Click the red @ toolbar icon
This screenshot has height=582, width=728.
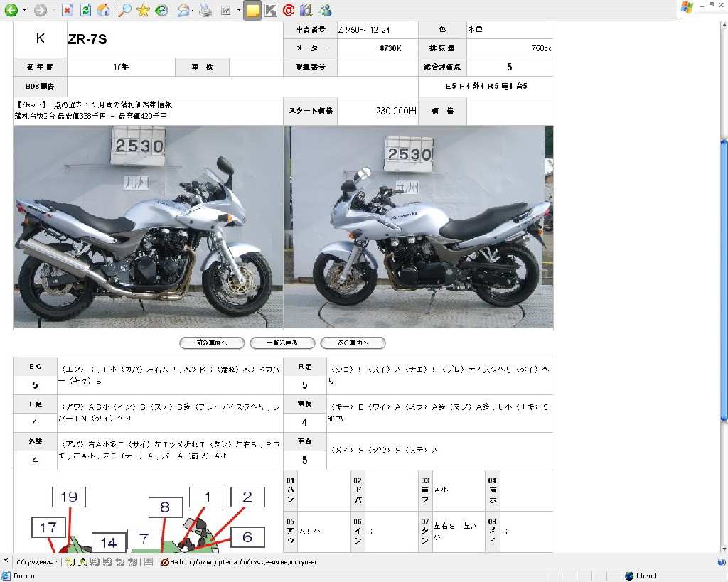point(289,10)
